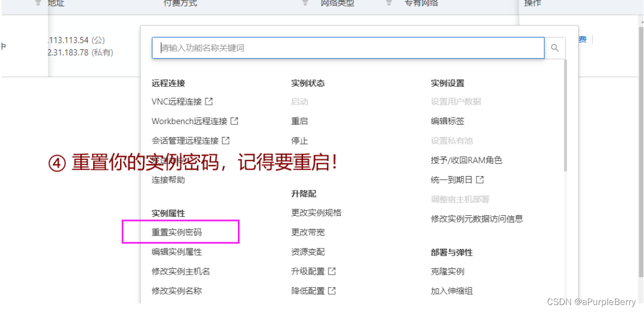Choose 授予/收回RAM角色 option
This screenshot has width=644, height=312.
click(x=467, y=160)
